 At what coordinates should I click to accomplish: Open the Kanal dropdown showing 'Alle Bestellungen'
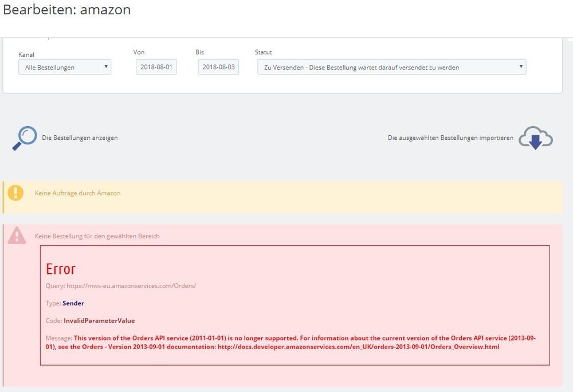pyautogui.click(x=64, y=66)
